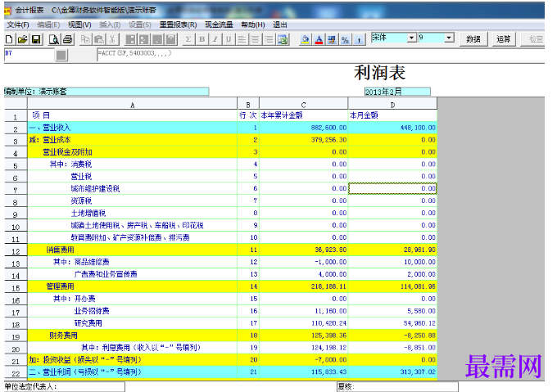Save the report with floppy disk icon
557x392 pixels.
pyautogui.click(x=36, y=39)
